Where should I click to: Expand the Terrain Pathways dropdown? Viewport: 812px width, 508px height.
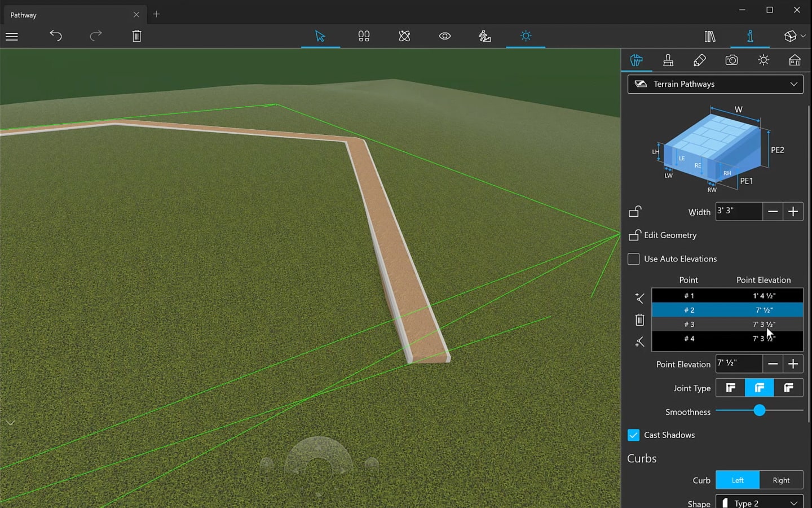tap(715, 84)
